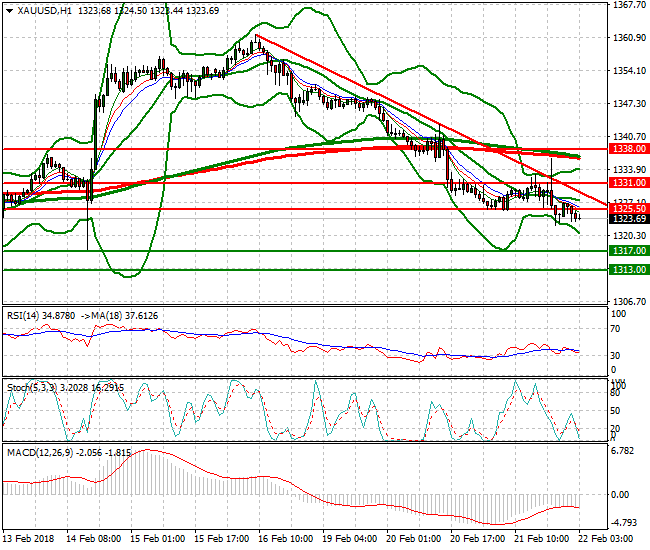The height and width of the screenshot is (550, 650).
Task: Click the RSI(14) 34.8780 indicator label
Action: tap(41, 316)
